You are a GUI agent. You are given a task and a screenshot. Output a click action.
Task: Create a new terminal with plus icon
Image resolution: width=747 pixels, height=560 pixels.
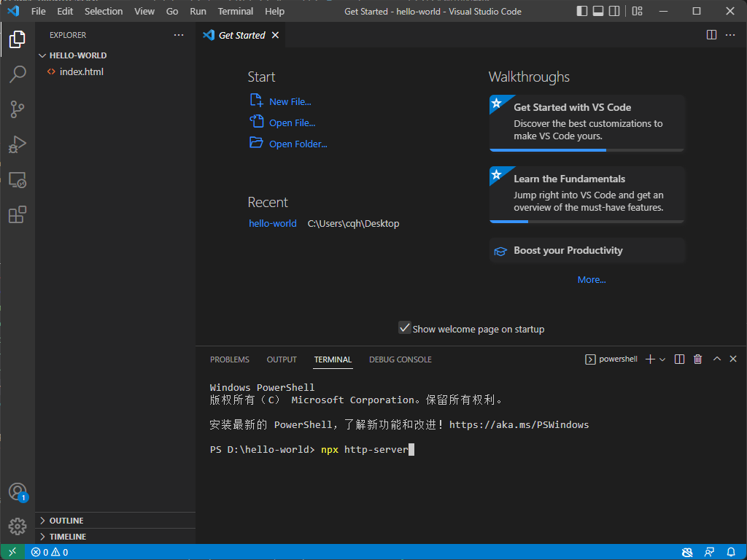click(650, 359)
